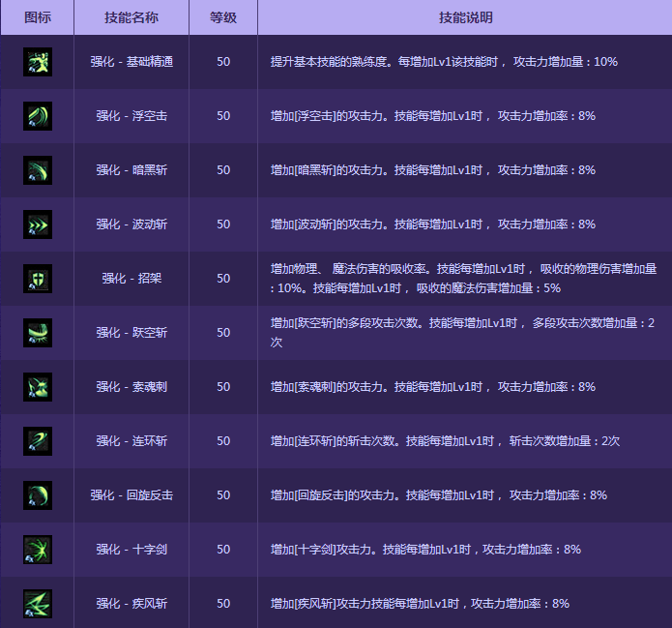Click description 增加[跃空斩]的多段攻击次数
The height and width of the screenshot is (628, 672).
pos(462,333)
